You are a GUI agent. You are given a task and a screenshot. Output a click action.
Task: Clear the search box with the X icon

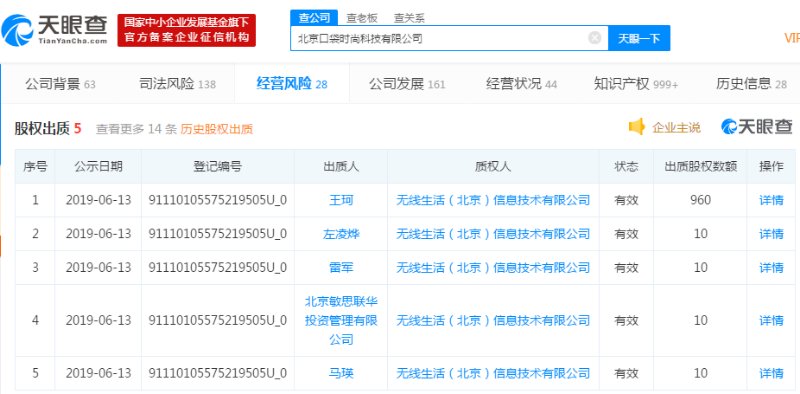click(x=594, y=38)
